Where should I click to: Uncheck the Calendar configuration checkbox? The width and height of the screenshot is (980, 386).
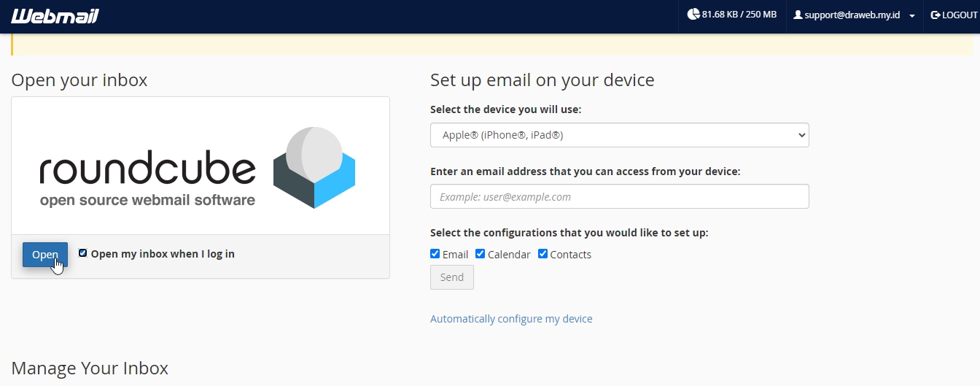(481, 254)
